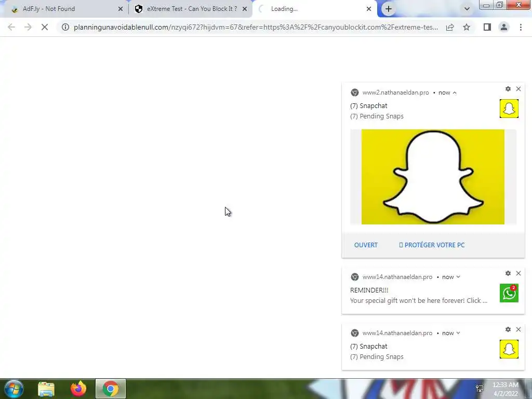Viewport: 532px width, 399px height.
Task: Dismiss the www14 Snapchat notification
Action: (x=518, y=329)
